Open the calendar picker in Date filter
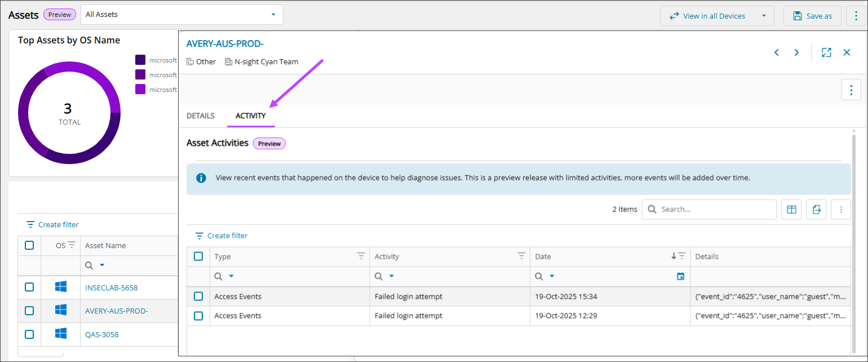868x362 pixels. coord(680,276)
